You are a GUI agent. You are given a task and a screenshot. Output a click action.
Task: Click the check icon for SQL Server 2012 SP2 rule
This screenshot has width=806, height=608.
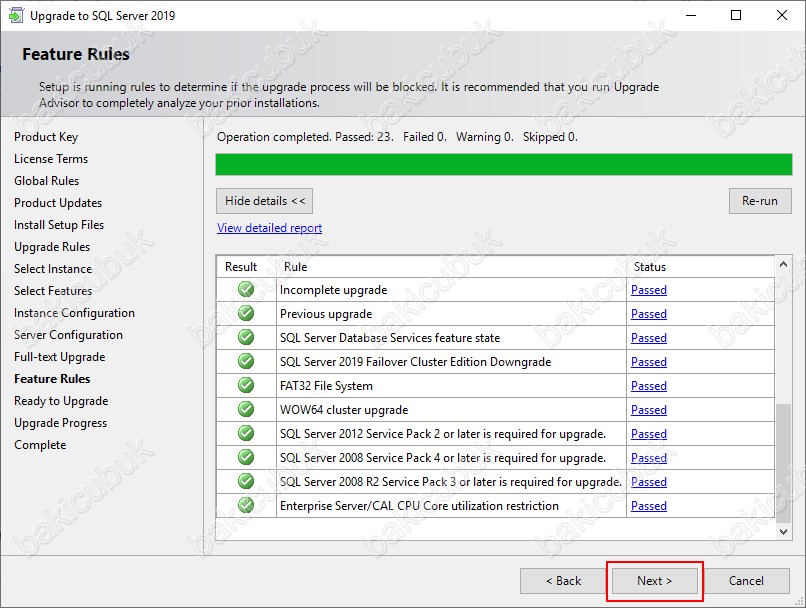pyautogui.click(x=246, y=433)
